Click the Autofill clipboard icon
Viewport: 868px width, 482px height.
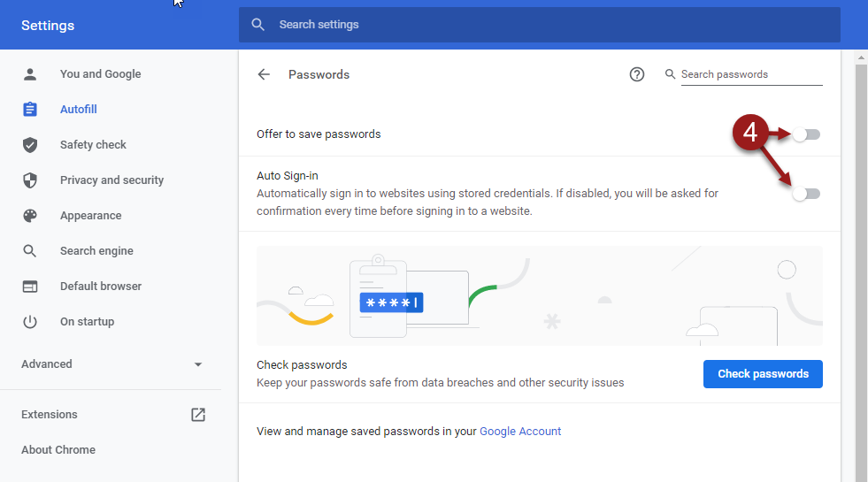[30, 110]
